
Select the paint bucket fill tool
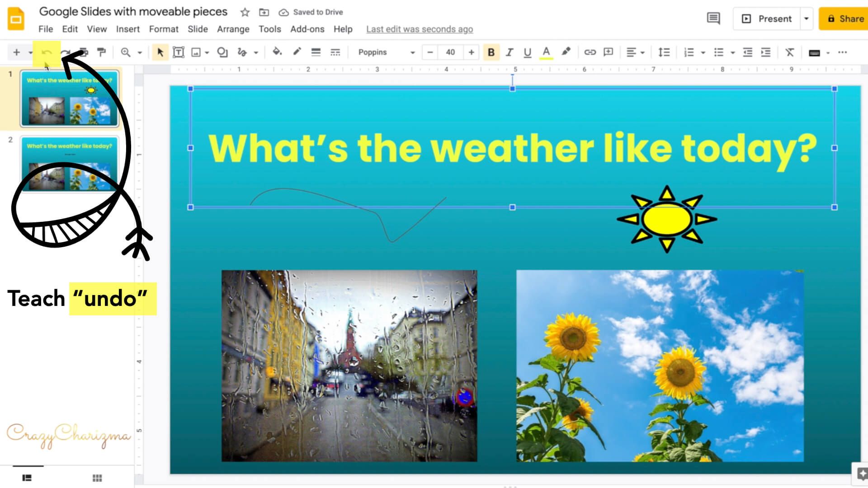pyautogui.click(x=277, y=52)
